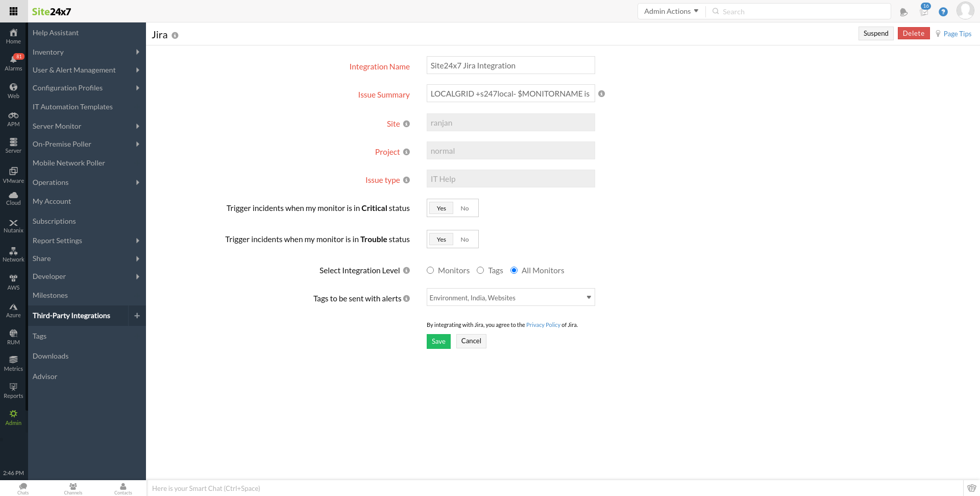Open the Alarms icon in sidebar
Screen dimensions: 980x496
(13, 63)
